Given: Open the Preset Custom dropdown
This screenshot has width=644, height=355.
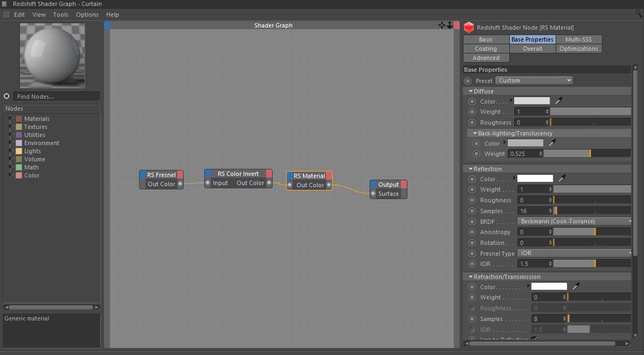Looking at the screenshot, I should [535, 80].
